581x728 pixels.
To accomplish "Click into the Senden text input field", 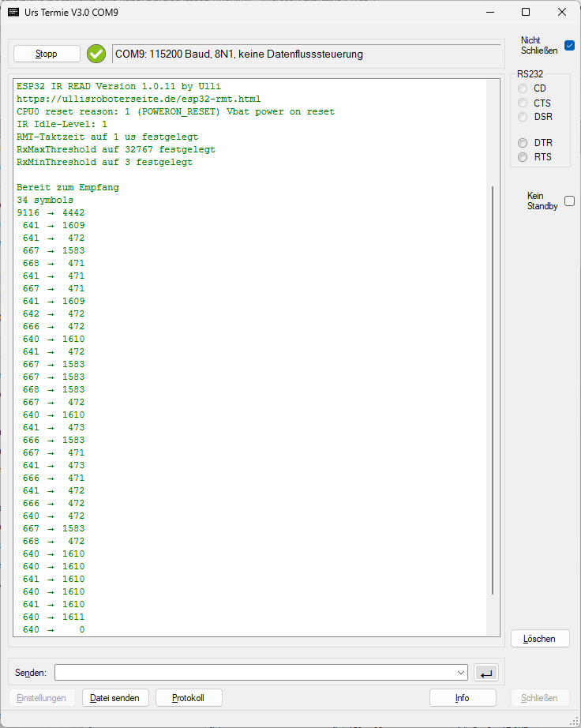I will (x=254, y=673).
